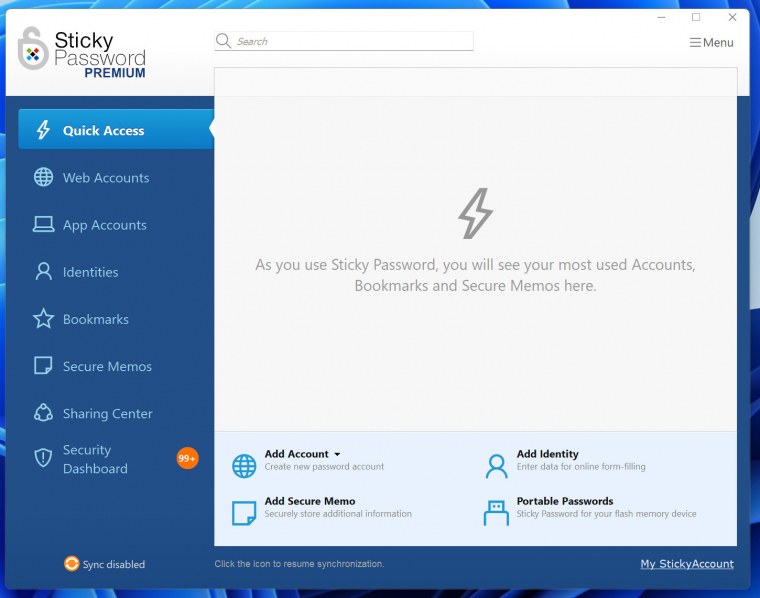
Task: Open the My StickyAccount link
Action: (687, 564)
